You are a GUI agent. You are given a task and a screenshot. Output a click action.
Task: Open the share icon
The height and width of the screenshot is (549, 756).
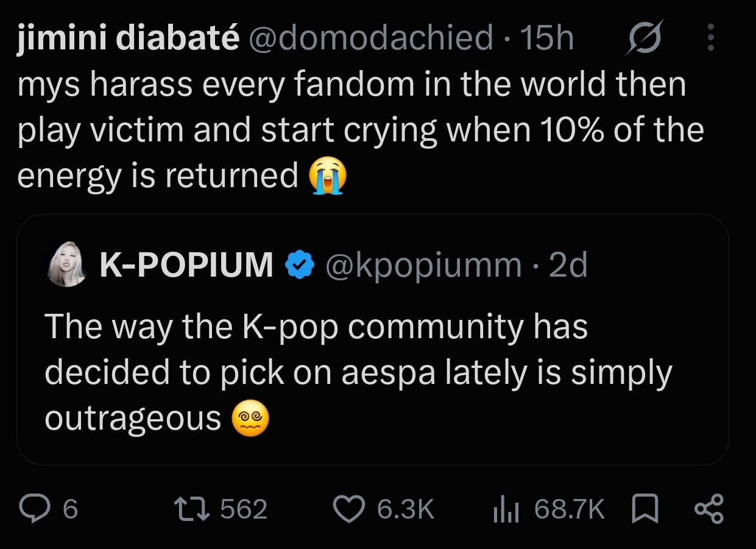(709, 509)
